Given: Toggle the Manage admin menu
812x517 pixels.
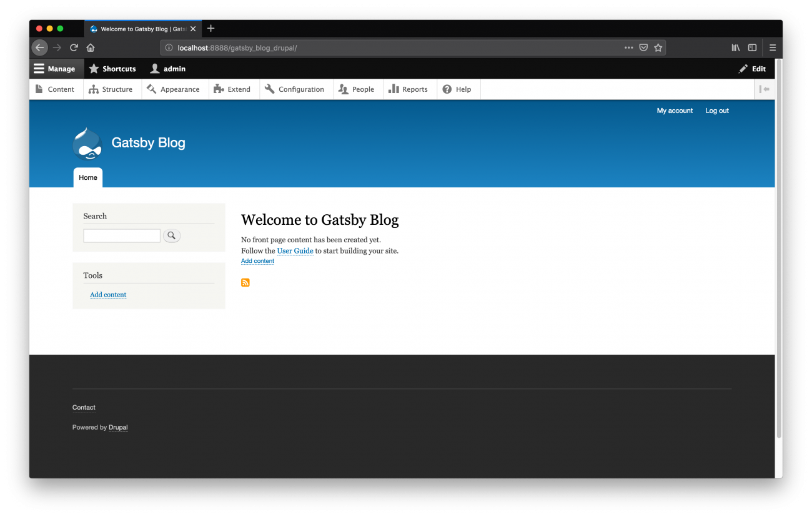Looking at the screenshot, I should 56,69.
